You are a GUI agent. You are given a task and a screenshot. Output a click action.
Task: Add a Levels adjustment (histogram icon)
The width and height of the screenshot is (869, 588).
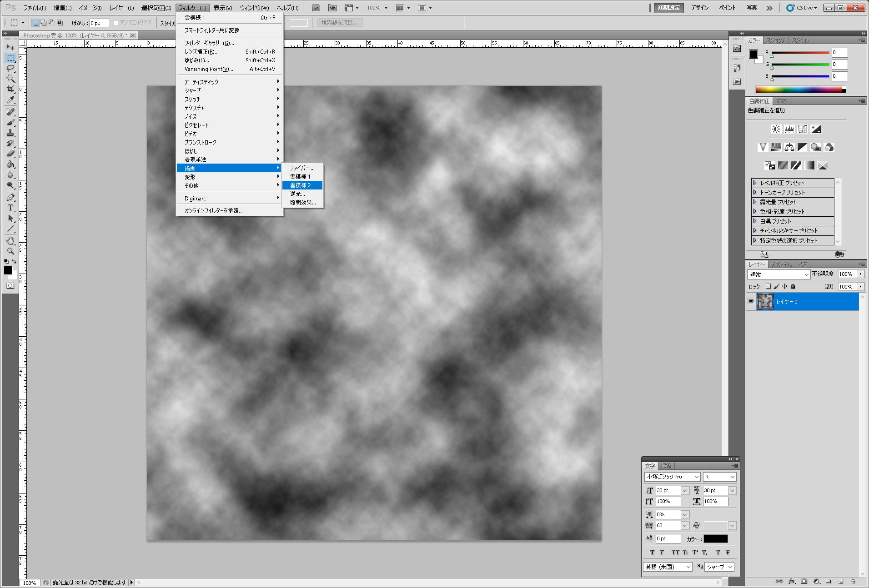click(x=789, y=129)
